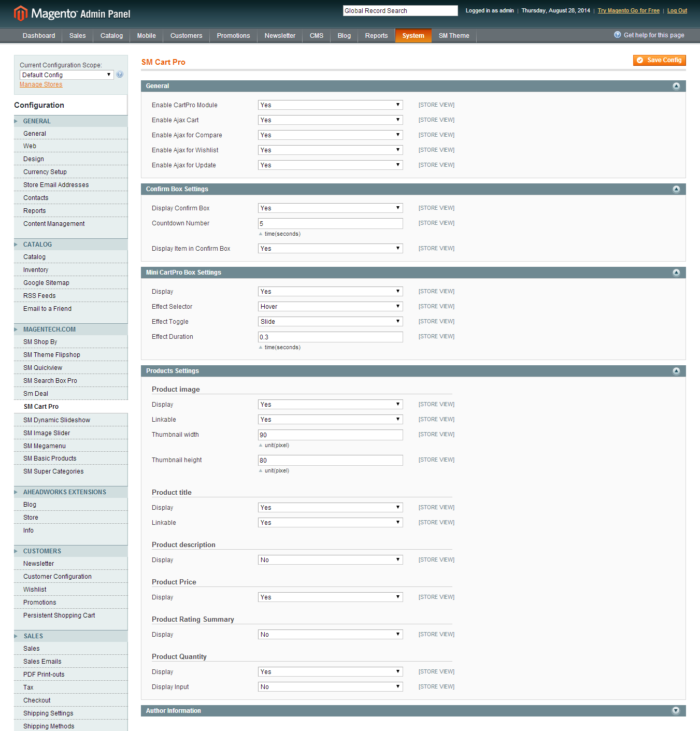Open Display Confirm Box dropdown
The height and width of the screenshot is (731, 700).
(x=331, y=208)
